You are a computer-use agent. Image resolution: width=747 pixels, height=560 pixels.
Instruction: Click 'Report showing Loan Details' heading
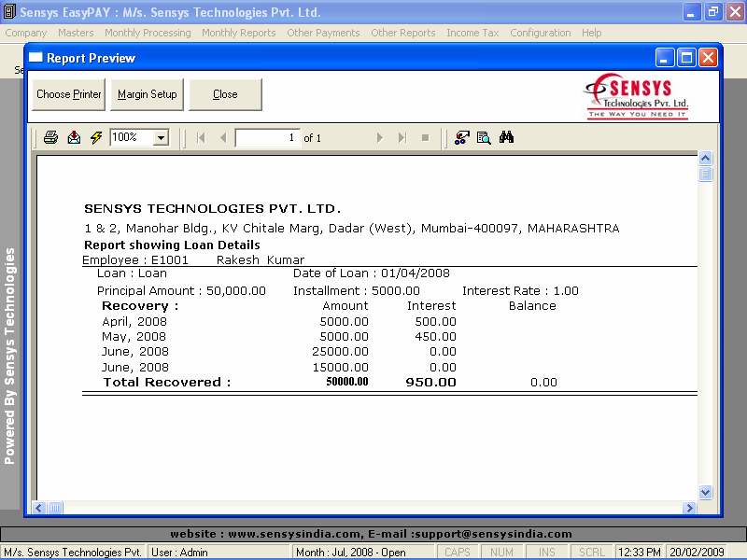tap(172, 245)
